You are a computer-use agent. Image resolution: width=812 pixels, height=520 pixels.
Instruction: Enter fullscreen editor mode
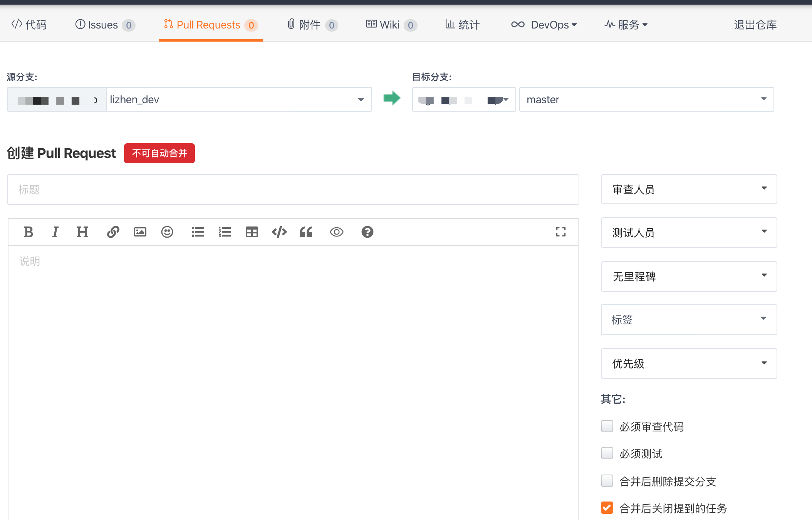[560, 231]
